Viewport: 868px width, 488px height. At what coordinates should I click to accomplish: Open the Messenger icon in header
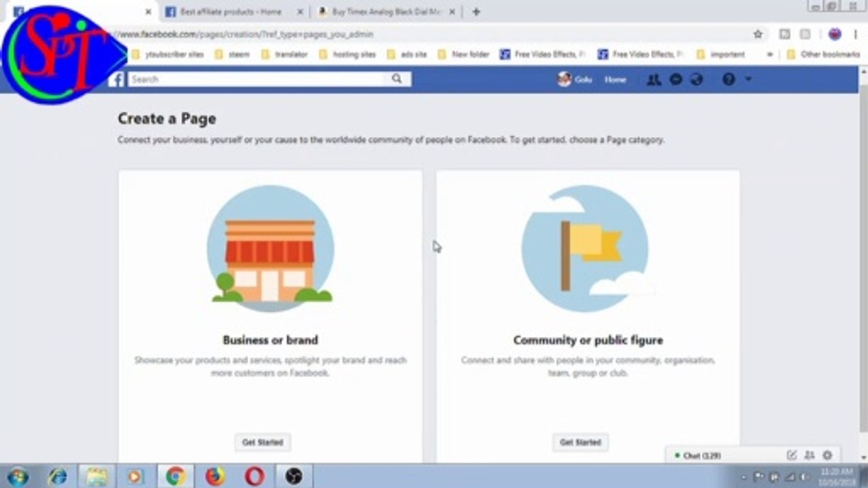(675, 79)
